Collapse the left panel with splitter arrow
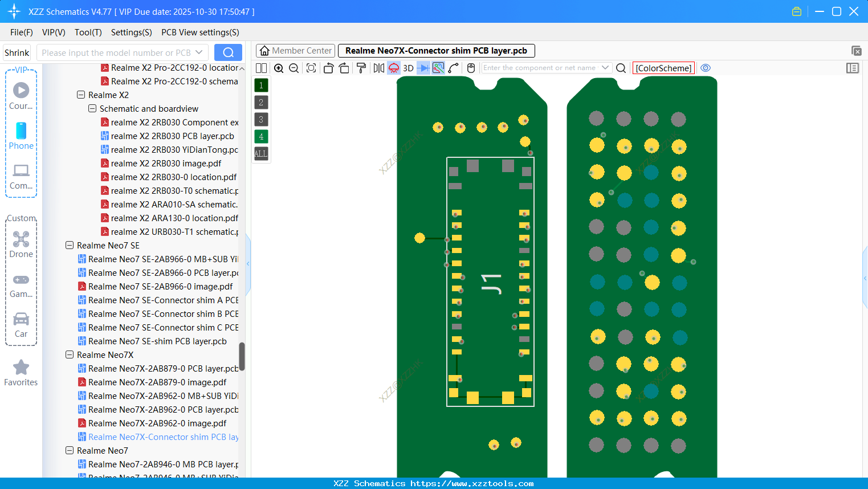 tap(248, 264)
